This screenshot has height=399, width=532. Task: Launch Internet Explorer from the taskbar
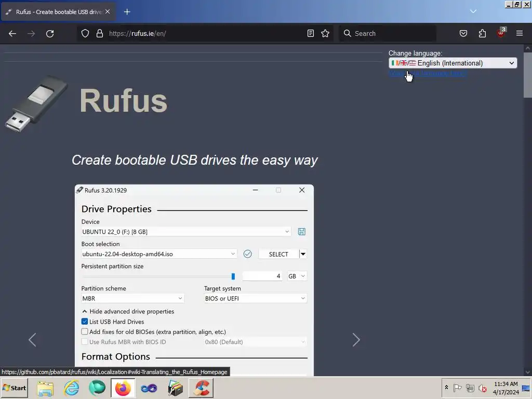tap(71, 388)
